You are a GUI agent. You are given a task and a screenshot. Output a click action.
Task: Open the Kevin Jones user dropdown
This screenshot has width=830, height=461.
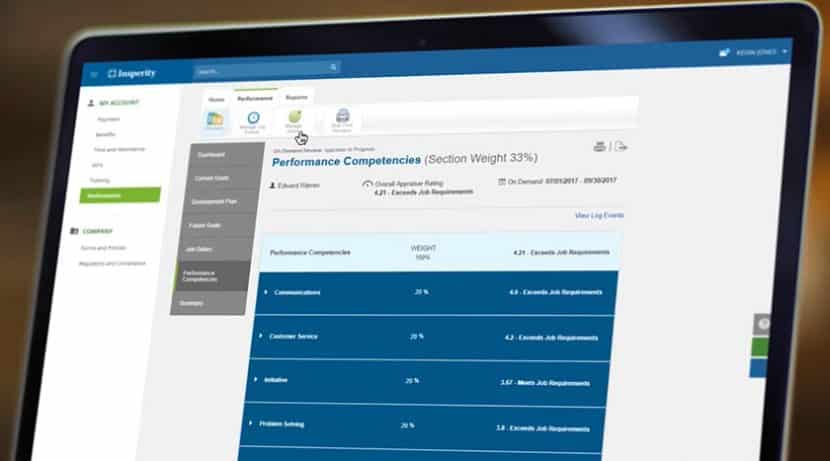point(760,51)
